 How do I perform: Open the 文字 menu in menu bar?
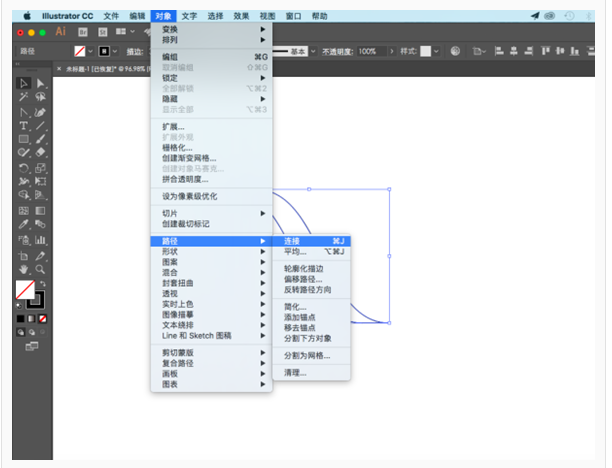190,16
